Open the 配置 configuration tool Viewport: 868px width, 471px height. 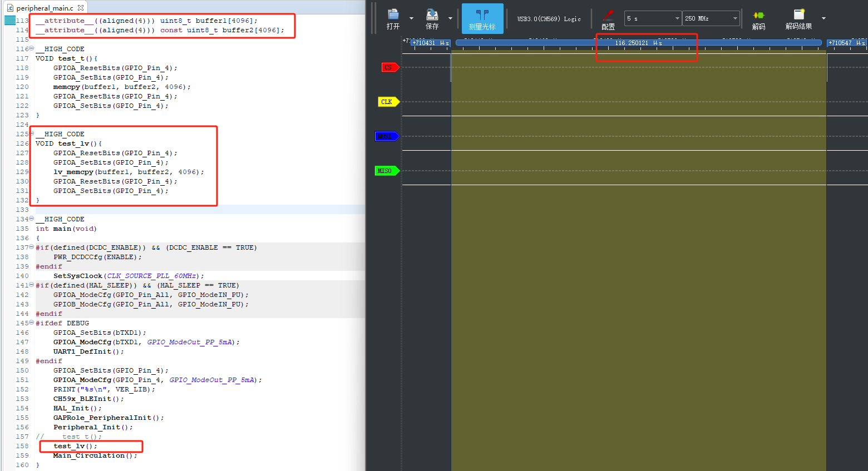click(608, 19)
